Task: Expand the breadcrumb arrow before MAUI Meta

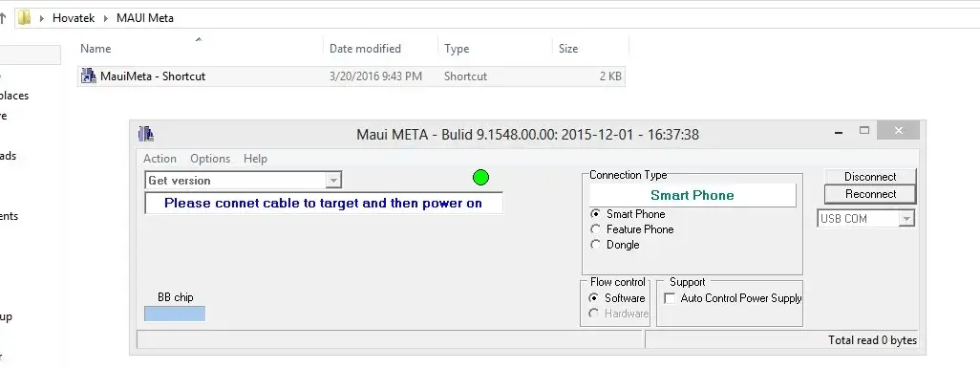Action: [106, 18]
